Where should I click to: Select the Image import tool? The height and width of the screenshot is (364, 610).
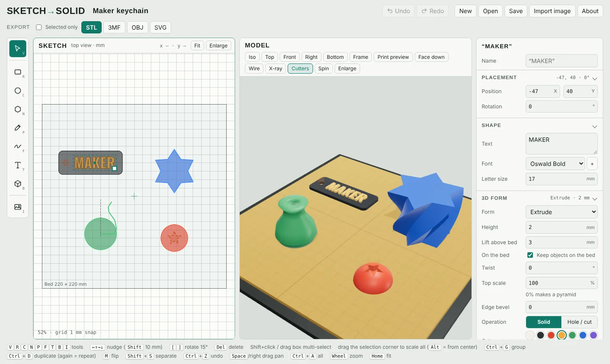click(18, 207)
